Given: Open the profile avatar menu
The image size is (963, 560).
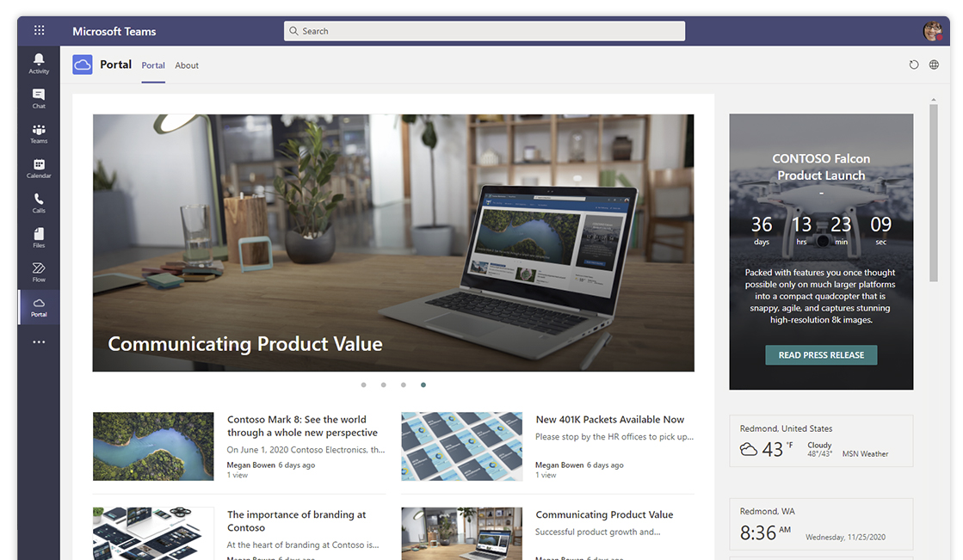Looking at the screenshot, I should coord(933,31).
